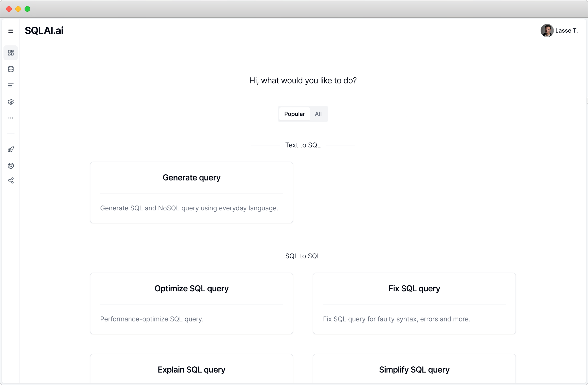Open the Generate query card
Viewport: 588px width, 385px height.
tap(191, 192)
